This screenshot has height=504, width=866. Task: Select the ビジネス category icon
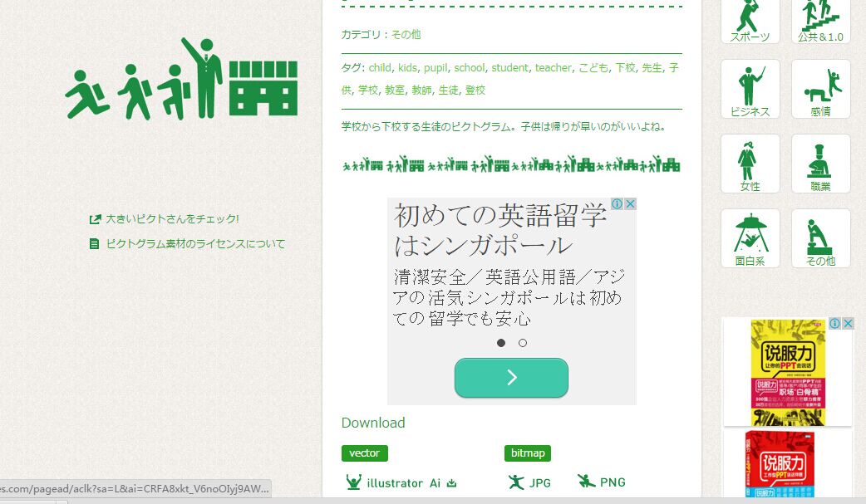(750, 88)
